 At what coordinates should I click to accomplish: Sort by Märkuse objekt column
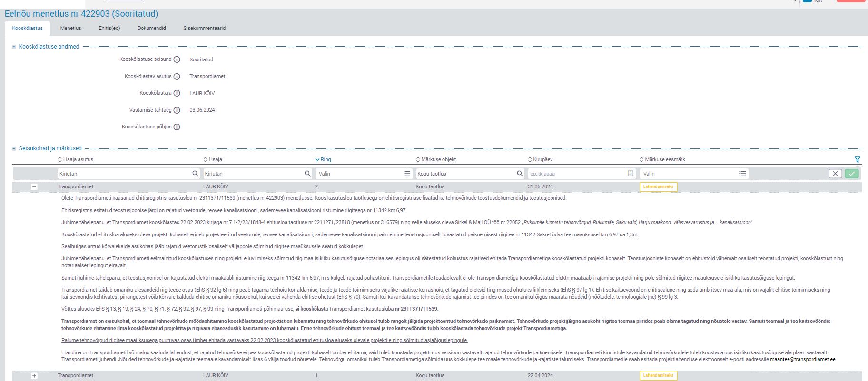436,160
